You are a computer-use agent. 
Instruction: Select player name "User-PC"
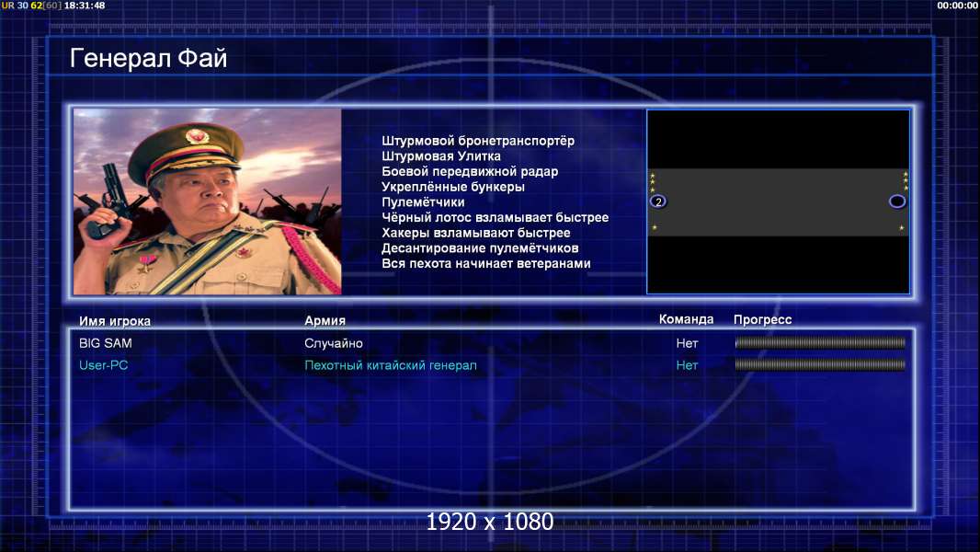tap(104, 365)
